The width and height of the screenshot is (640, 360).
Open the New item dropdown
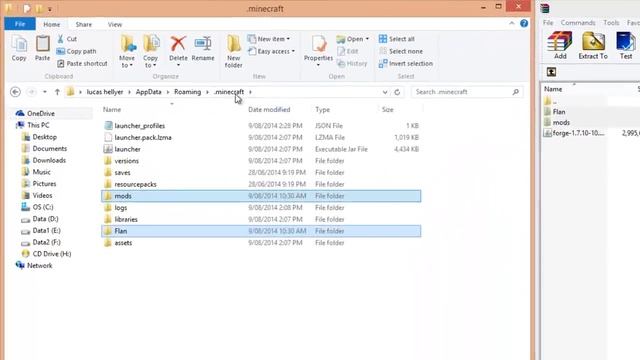tap(269, 39)
